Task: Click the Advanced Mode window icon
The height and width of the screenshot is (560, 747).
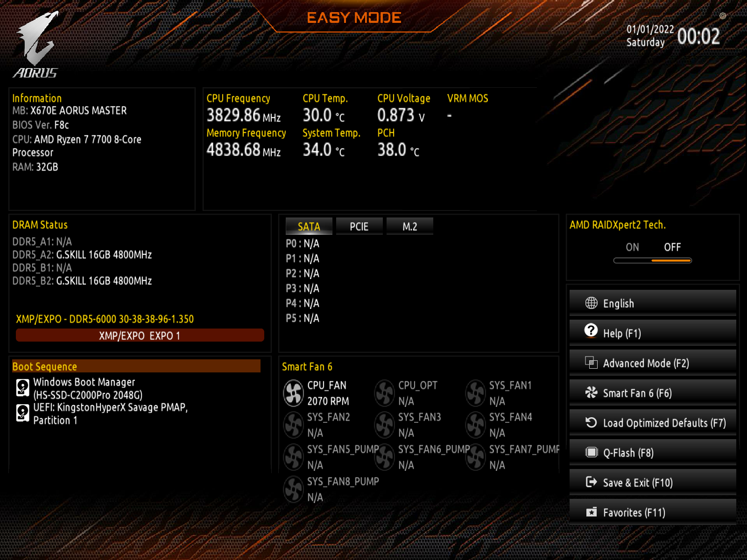Action: pyautogui.click(x=591, y=363)
